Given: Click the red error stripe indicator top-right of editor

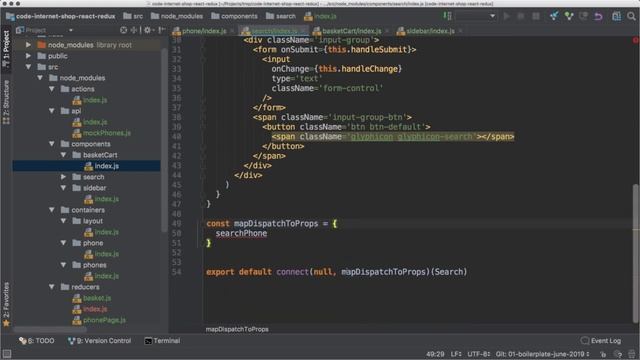Looking at the screenshot, I should pos(636,40).
